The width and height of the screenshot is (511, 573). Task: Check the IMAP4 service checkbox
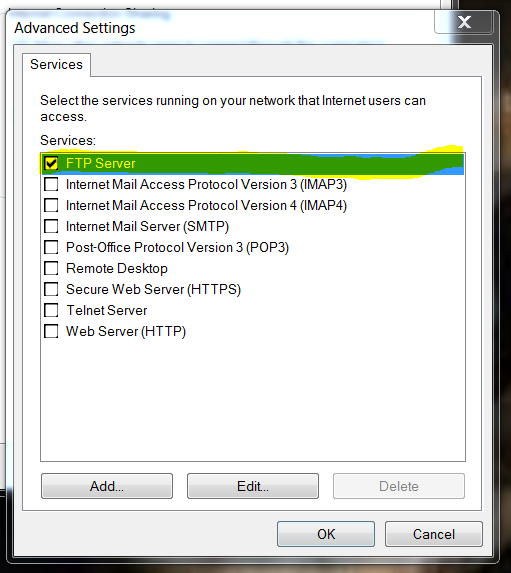[51, 205]
